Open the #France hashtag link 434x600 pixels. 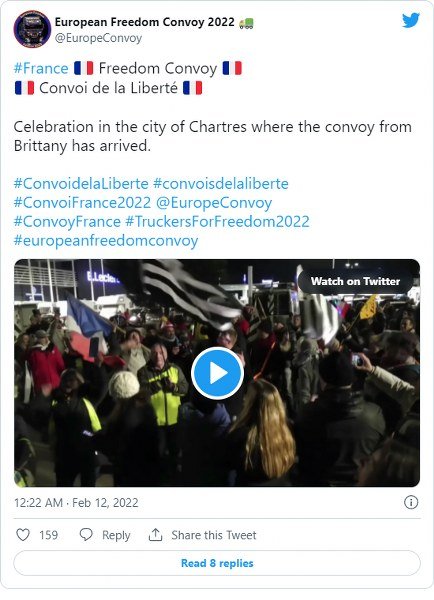pos(41,68)
